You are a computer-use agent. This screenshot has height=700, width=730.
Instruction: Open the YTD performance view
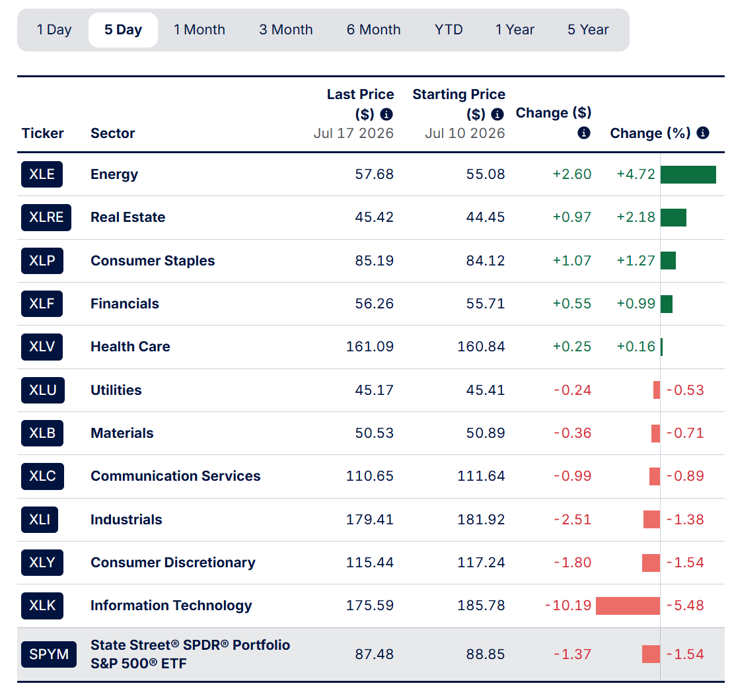[x=449, y=30]
